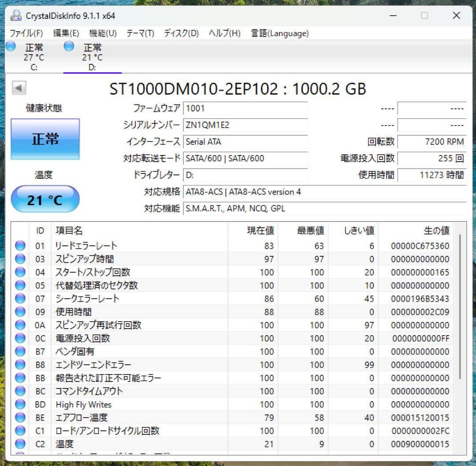This screenshot has height=466, width=476.
Task: Click the 21°C temperature indicator button
Action: pos(45,199)
